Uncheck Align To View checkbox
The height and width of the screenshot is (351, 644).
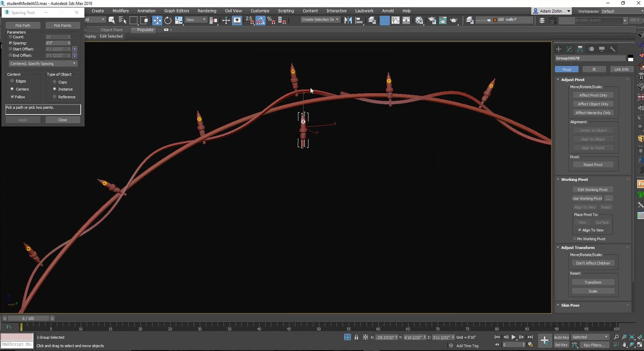coord(580,230)
